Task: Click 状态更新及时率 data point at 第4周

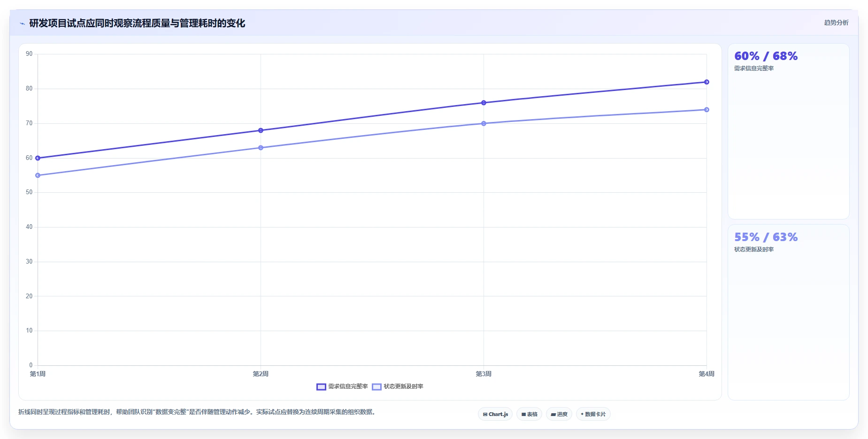Action: point(707,110)
